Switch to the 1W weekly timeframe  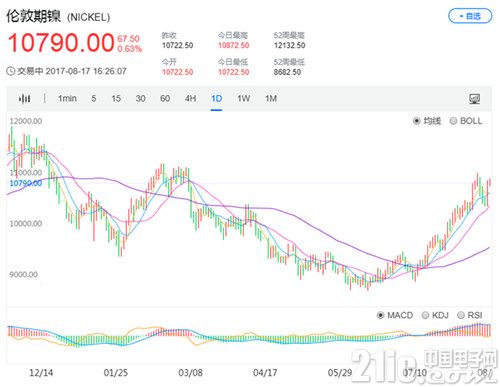pyautogui.click(x=244, y=98)
